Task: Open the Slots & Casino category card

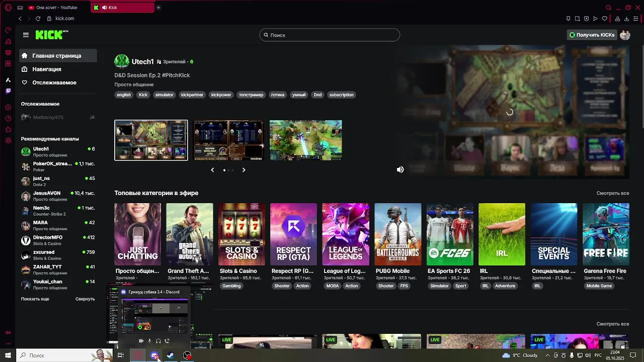Action: (242, 234)
